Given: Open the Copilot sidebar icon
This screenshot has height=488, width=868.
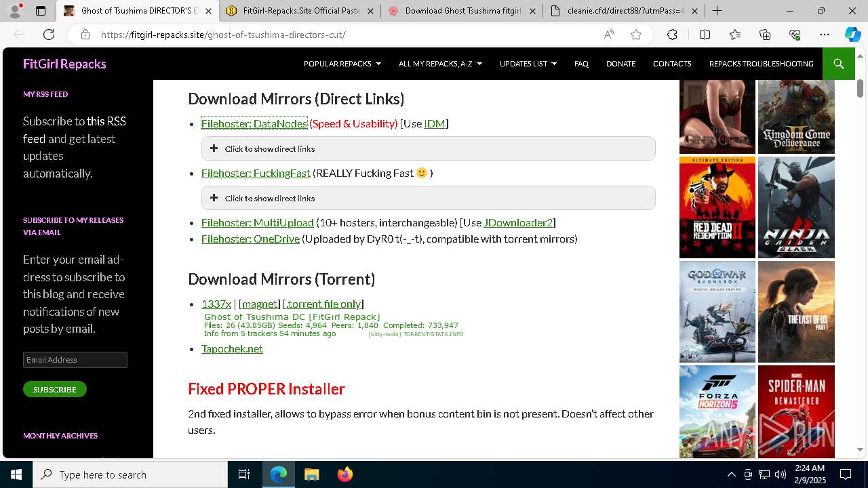Looking at the screenshot, I should (852, 35).
